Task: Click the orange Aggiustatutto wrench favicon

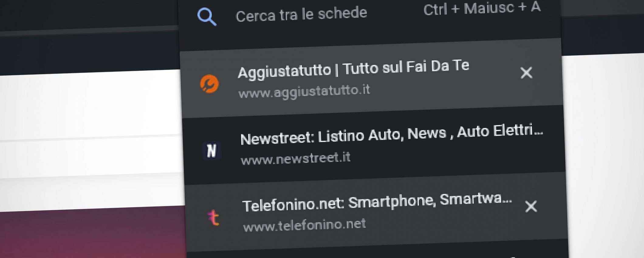Action: click(209, 84)
